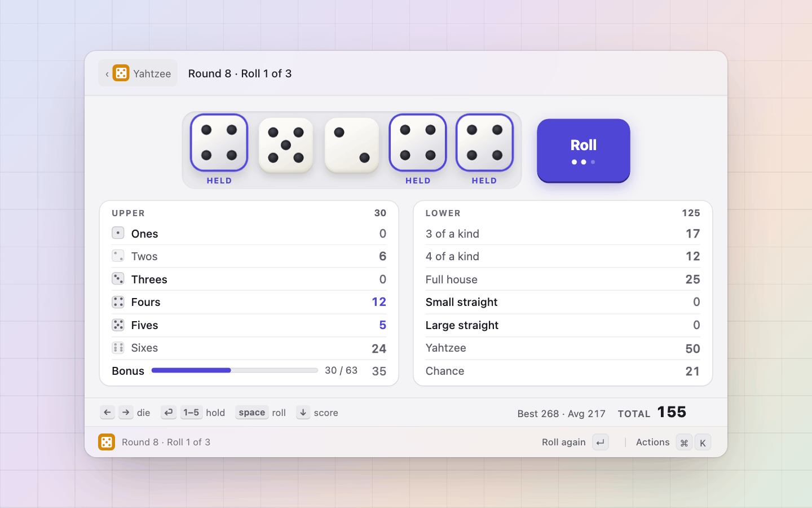Release the fourth held die
The image size is (812, 508).
pos(418,143)
